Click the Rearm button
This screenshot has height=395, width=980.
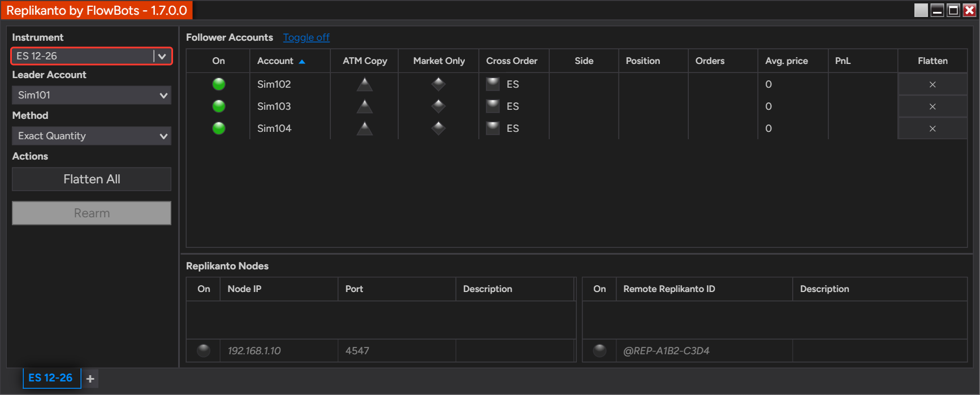[x=92, y=213]
